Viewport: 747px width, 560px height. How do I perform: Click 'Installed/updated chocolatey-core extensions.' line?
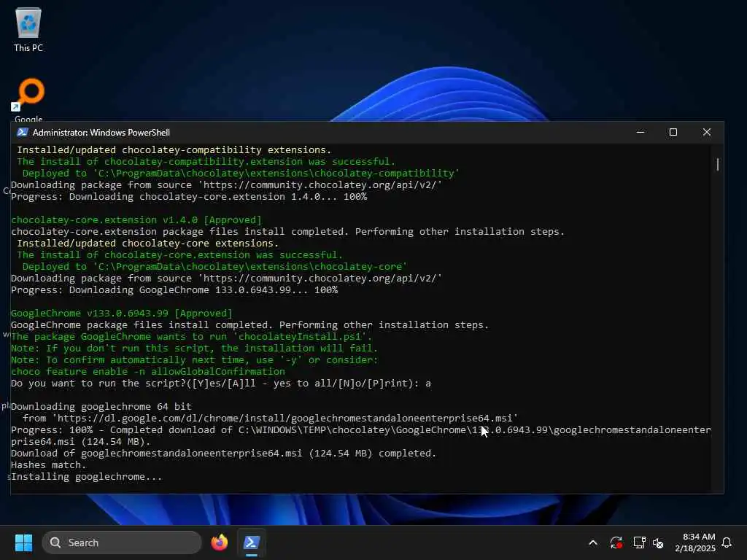point(147,244)
